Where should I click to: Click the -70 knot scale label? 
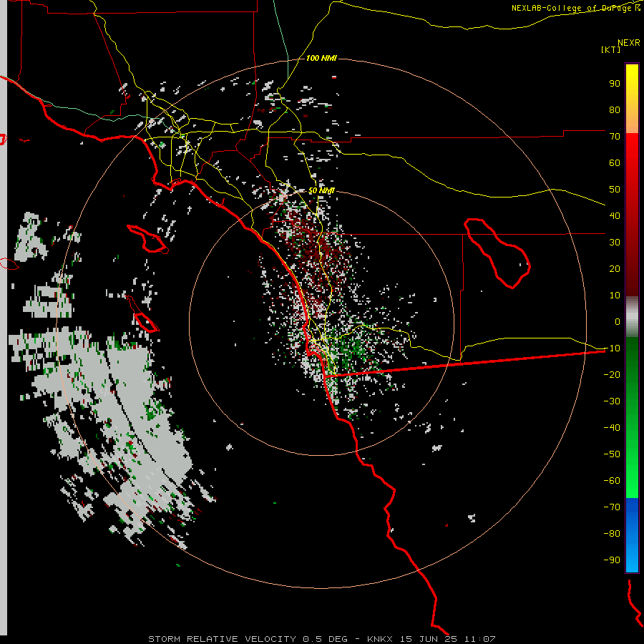(612, 507)
